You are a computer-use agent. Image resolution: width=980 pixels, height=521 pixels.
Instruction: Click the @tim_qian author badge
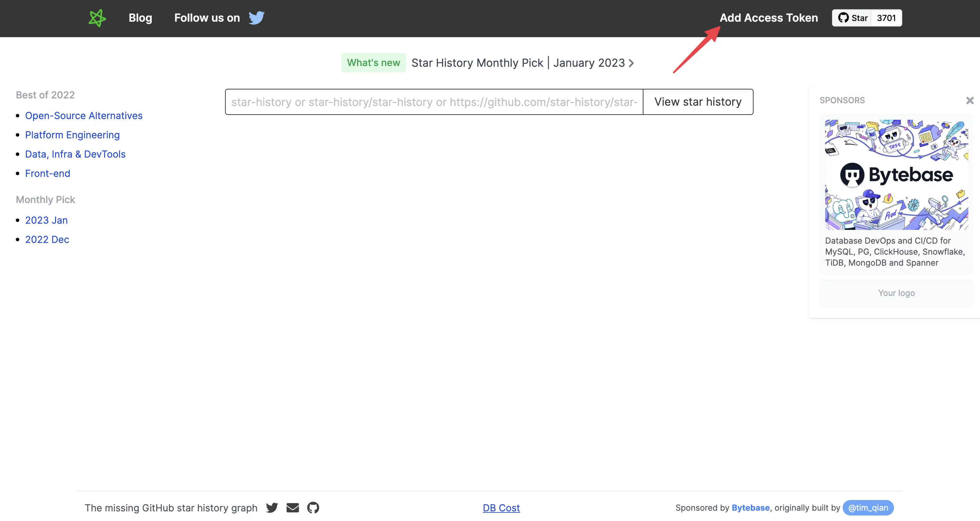tap(868, 508)
